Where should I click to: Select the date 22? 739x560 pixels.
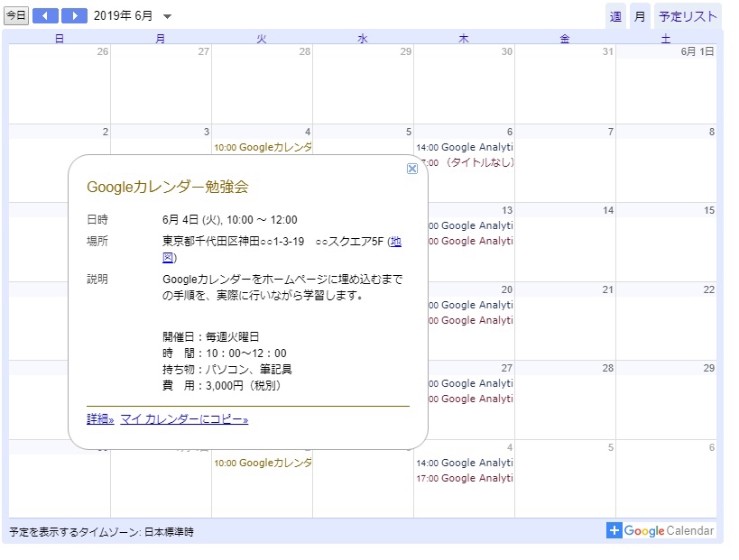(709, 289)
